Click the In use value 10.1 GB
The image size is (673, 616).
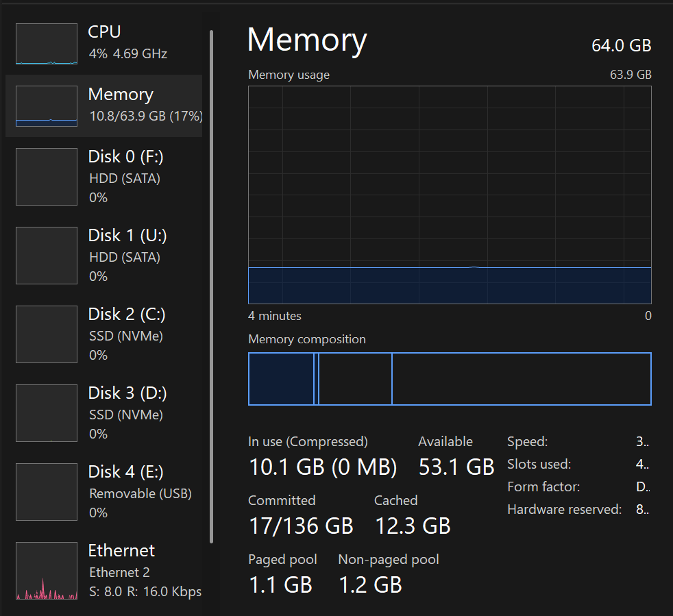tap(286, 467)
